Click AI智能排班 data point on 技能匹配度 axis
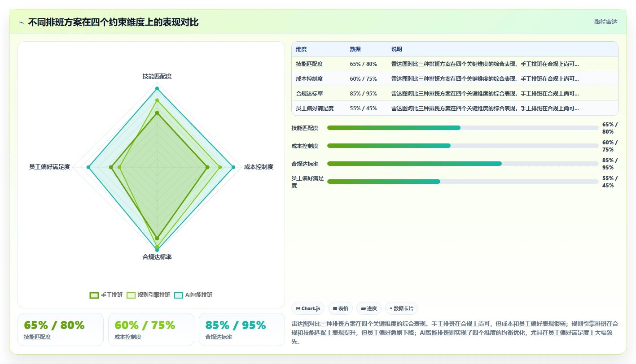The image size is (636, 364). (x=157, y=88)
